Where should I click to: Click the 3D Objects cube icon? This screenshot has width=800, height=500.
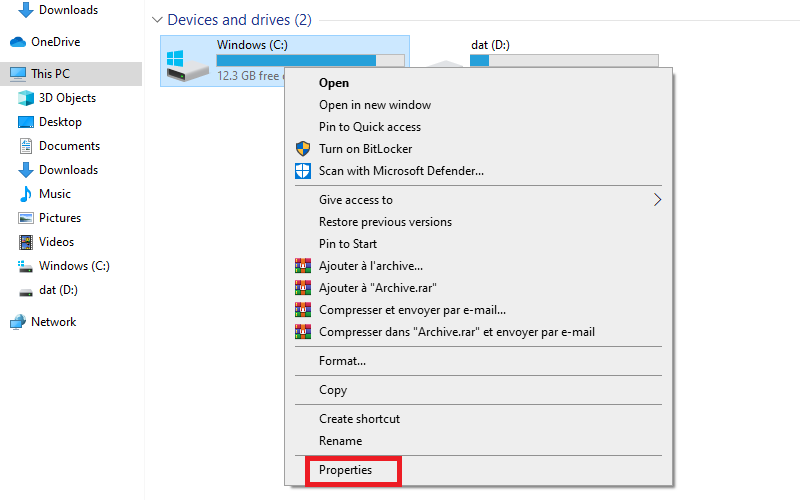click(26, 98)
